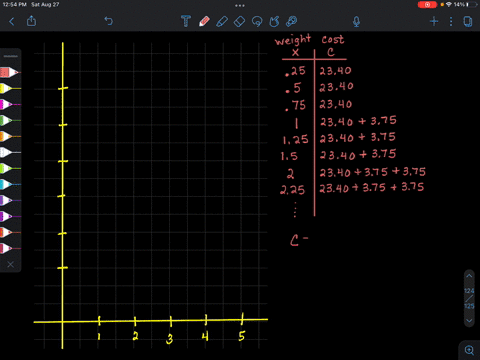Open the zoom window magnifier
This screenshot has width=480, height=360.
469,350
